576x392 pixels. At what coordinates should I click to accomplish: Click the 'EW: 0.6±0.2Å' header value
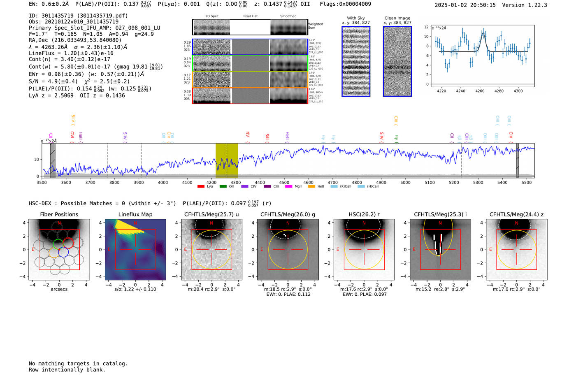tap(49, 4)
